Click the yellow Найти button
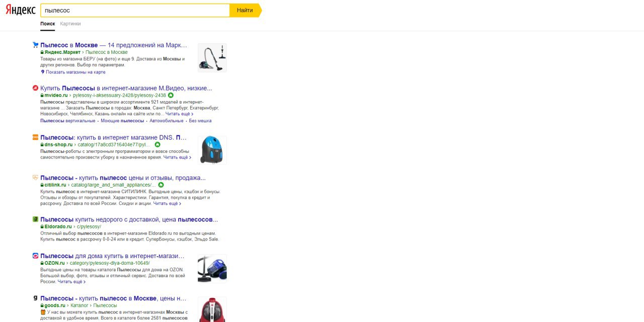The image size is (644, 322). pyautogui.click(x=245, y=10)
